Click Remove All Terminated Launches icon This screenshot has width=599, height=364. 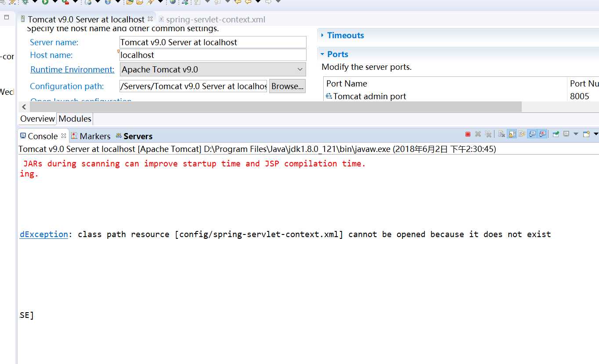point(488,134)
